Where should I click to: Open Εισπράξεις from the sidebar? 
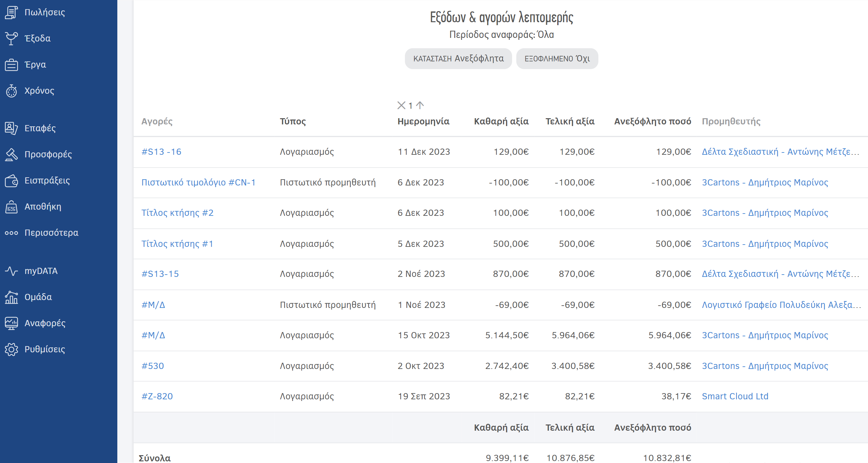(47, 181)
